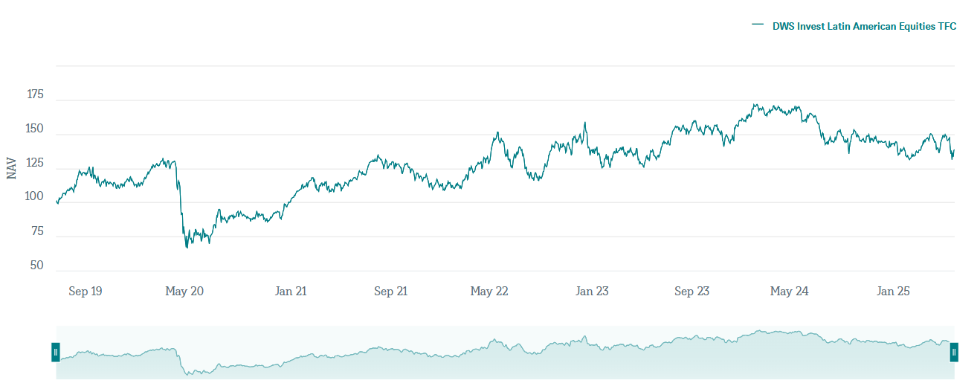Select the 50 y-axis value label

coord(35,266)
